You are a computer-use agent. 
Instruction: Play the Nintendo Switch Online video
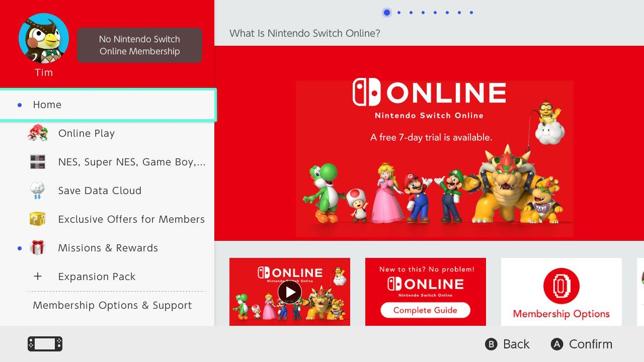290,292
